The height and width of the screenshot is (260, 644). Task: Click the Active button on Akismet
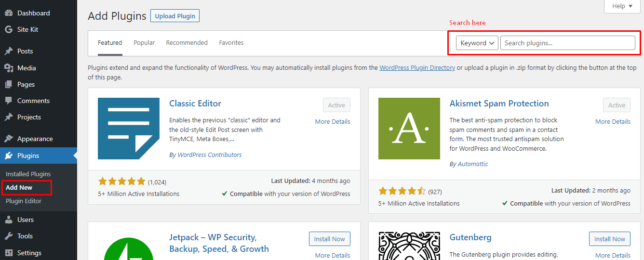pos(617,105)
